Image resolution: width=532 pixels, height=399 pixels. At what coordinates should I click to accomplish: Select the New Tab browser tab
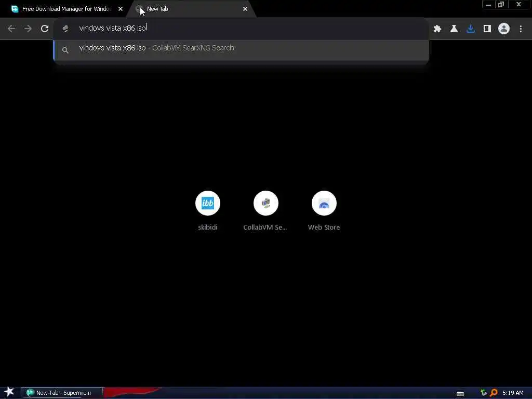point(192,9)
